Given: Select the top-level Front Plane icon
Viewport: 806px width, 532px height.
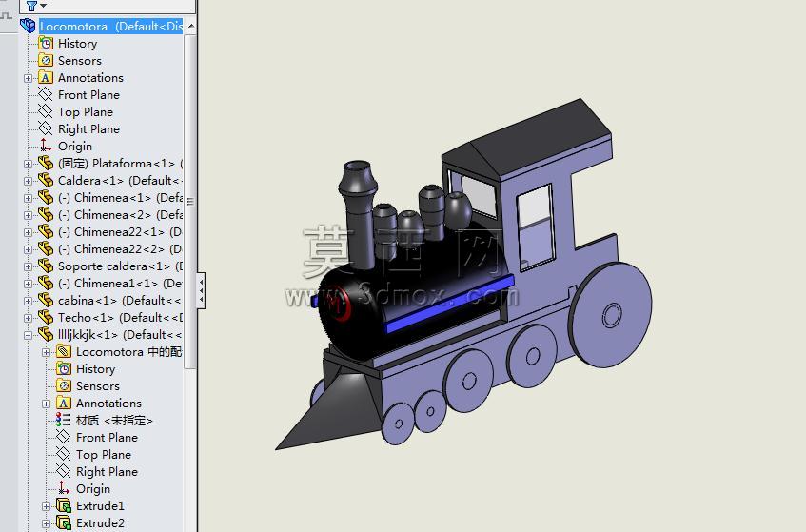Looking at the screenshot, I should tap(46, 94).
